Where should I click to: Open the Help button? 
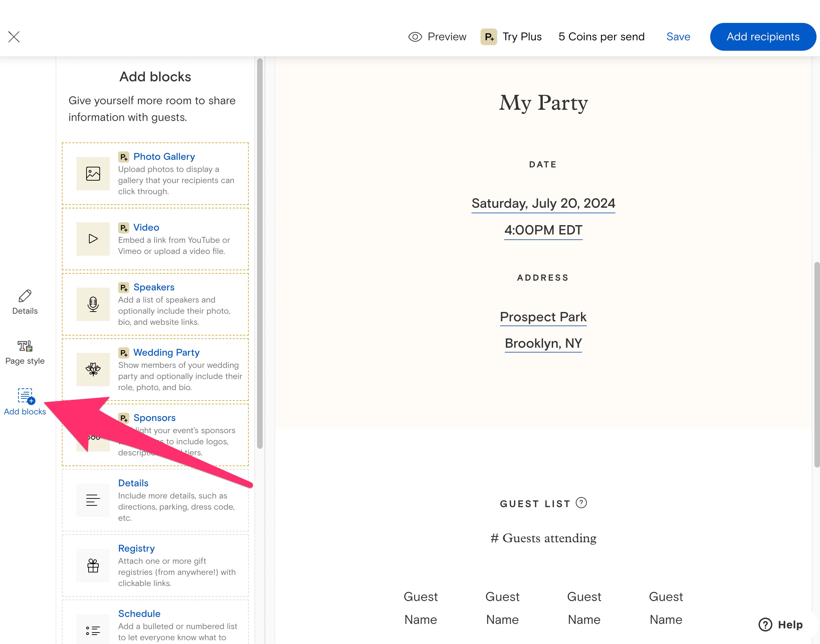pyautogui.click(x=780, y=625)
